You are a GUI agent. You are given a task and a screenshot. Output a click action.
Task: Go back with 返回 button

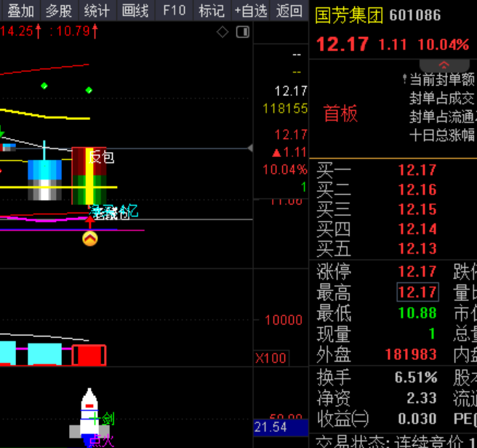tap(289, 11)
